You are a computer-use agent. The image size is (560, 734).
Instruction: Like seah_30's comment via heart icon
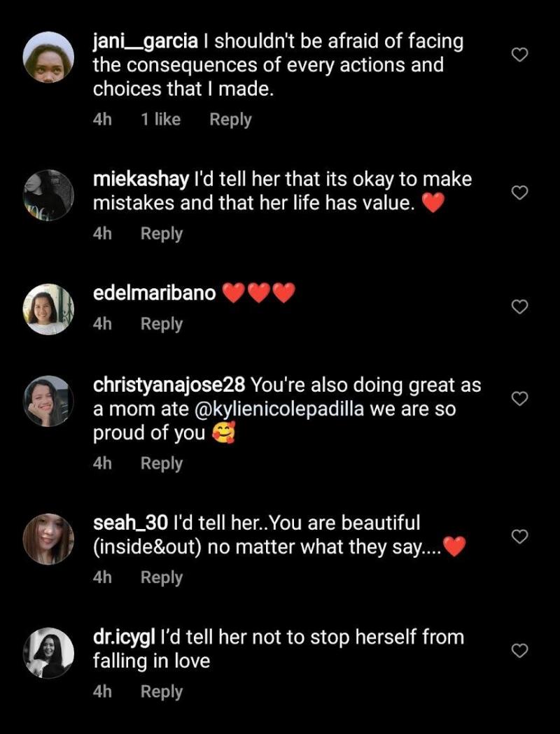click(519, 537)
